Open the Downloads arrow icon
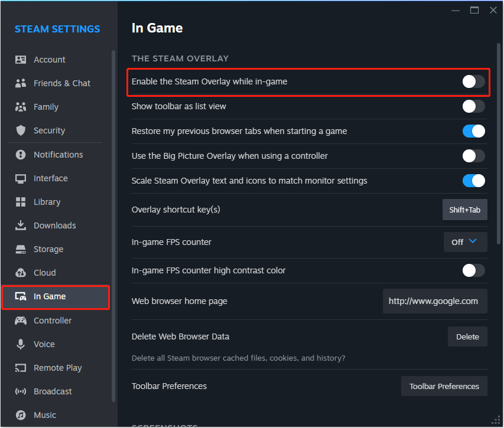 pos(21,226)
